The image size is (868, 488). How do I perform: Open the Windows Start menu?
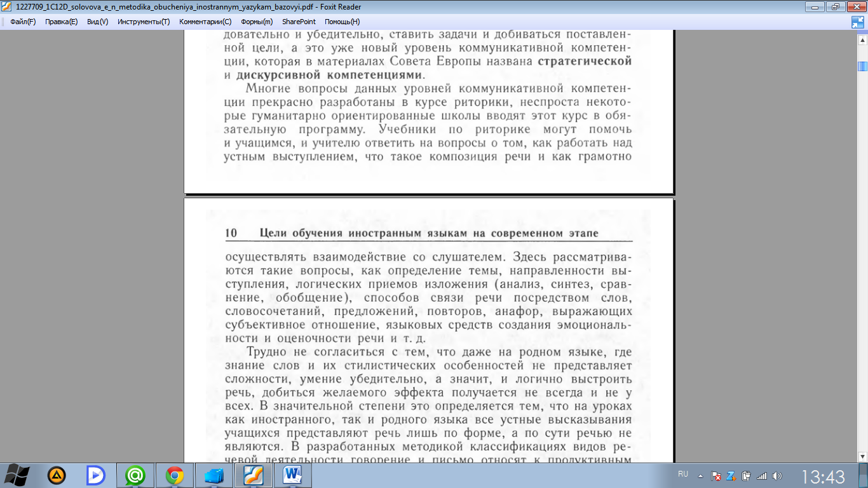17,475
